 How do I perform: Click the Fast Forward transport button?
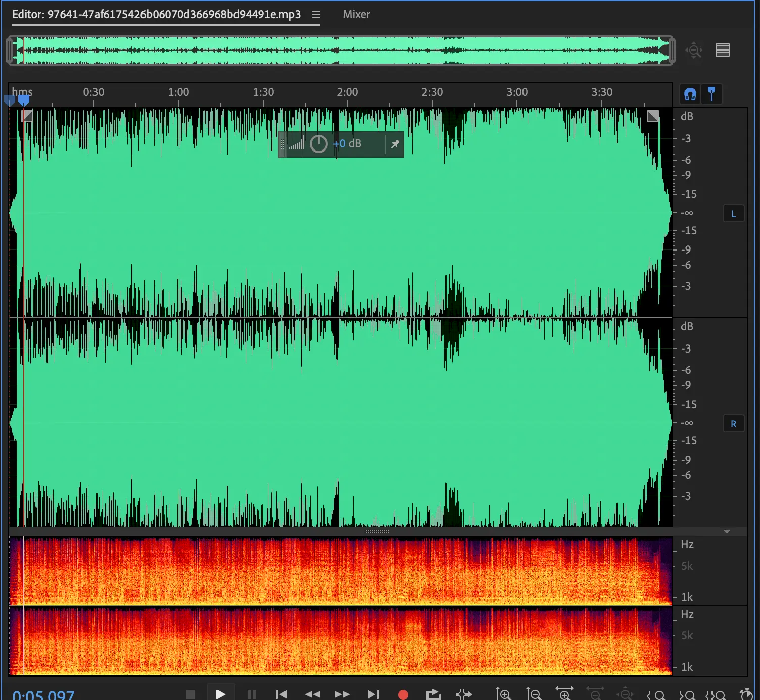coord(342,694)
